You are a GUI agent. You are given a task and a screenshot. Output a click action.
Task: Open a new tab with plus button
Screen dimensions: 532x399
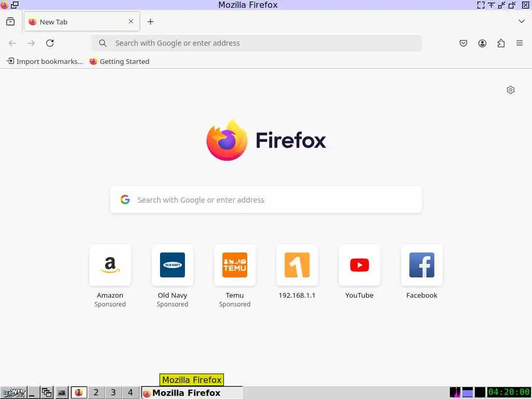pyautogui.click(x=150, y=22)
